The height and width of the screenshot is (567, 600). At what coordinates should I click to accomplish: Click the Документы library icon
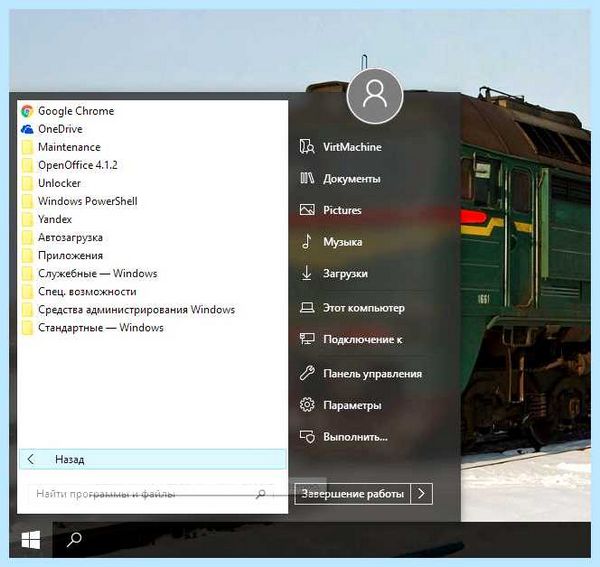307,178
